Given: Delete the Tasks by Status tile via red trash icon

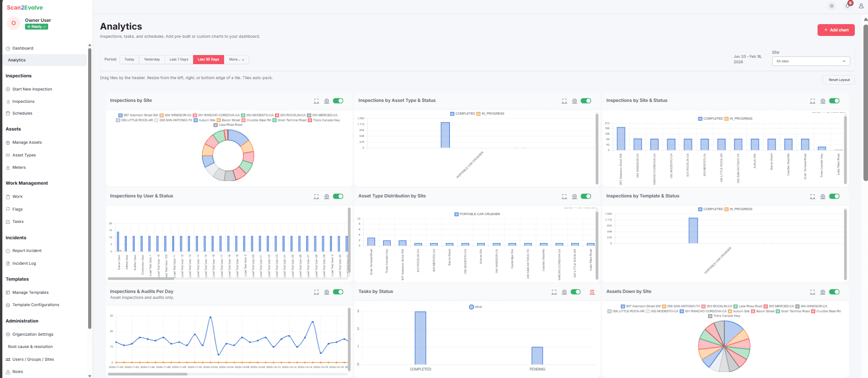Looking at the screenshot, I should point(592,292).
